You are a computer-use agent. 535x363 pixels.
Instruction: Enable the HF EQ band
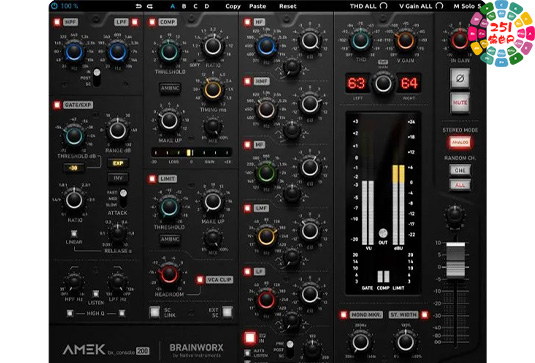(247, 22)
